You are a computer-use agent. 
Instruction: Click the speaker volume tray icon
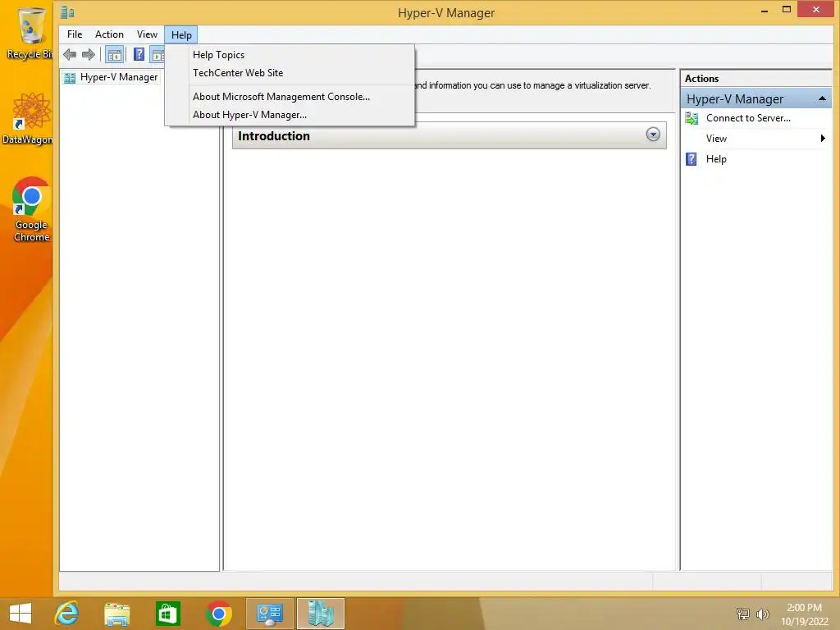coord(762,614)
